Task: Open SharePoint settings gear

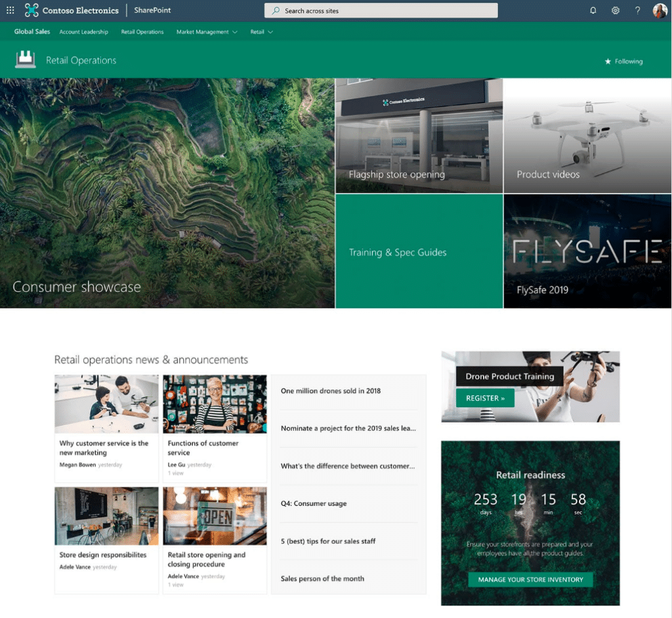Action: (616, 10)
